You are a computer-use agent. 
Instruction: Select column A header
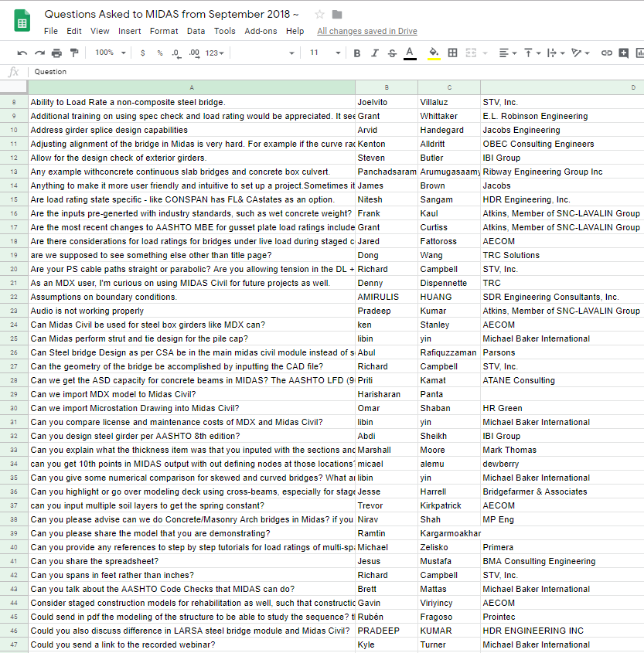(x=192, y=87)
